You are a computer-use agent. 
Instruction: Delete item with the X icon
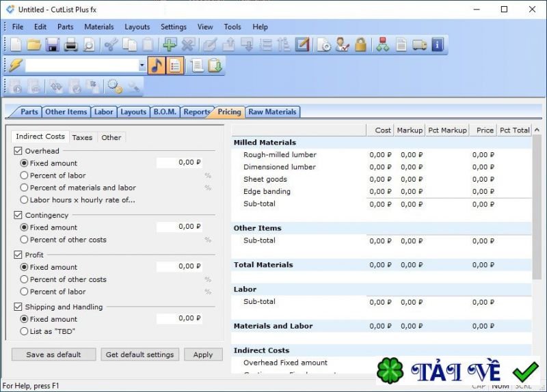pyautogui.click(x=188, y=45)
